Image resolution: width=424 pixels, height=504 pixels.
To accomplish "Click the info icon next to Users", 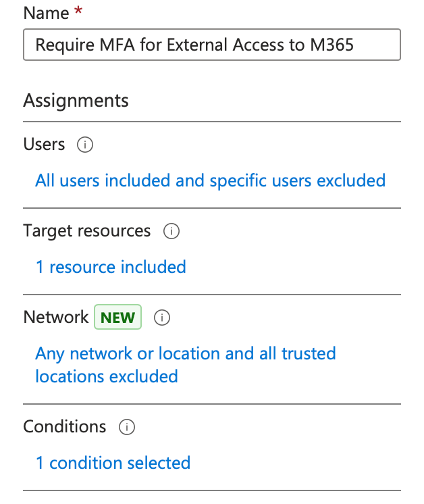I will click(85, 145).
